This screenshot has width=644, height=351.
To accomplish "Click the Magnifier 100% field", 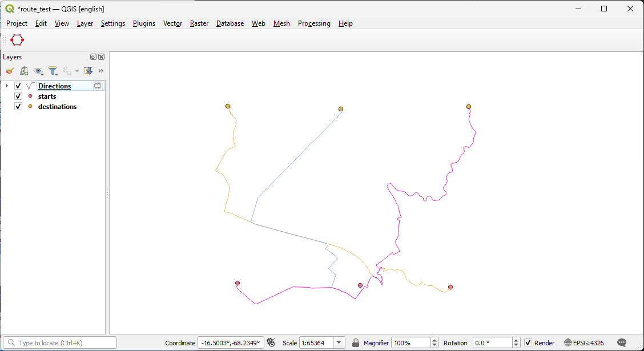I will click(x=410, y=343).
